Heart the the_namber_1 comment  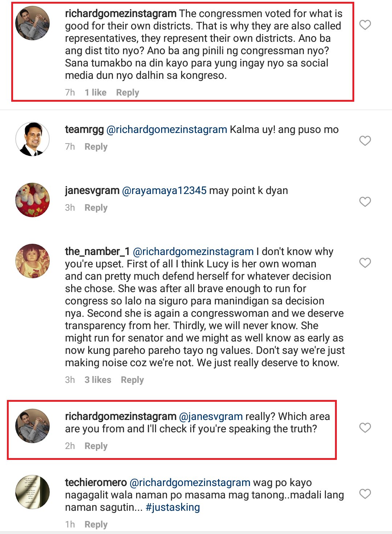pos(365,263)
